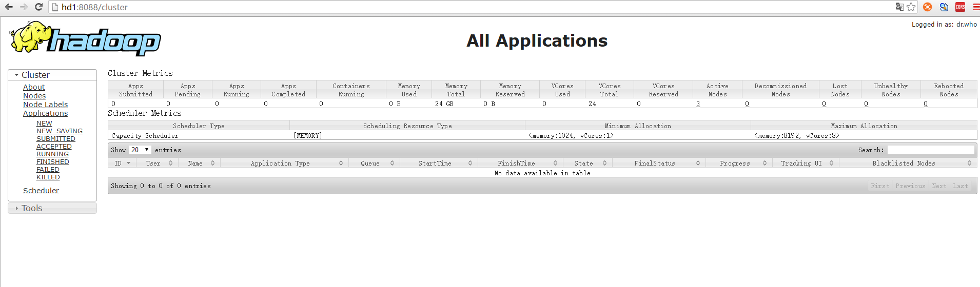Sort by the StartTime column header

(x=439, y=163)
